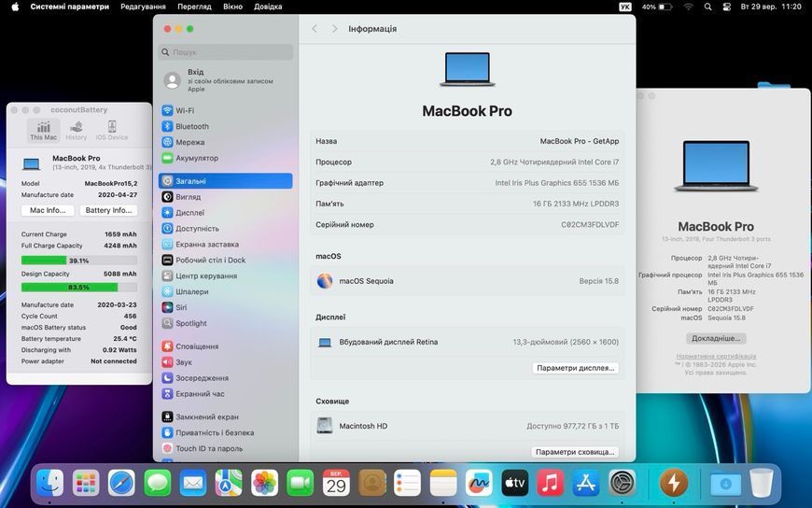The height and width of the screenshot is (508, 812).
Task: Open Notes app in Dock
Action: (443, 483)
